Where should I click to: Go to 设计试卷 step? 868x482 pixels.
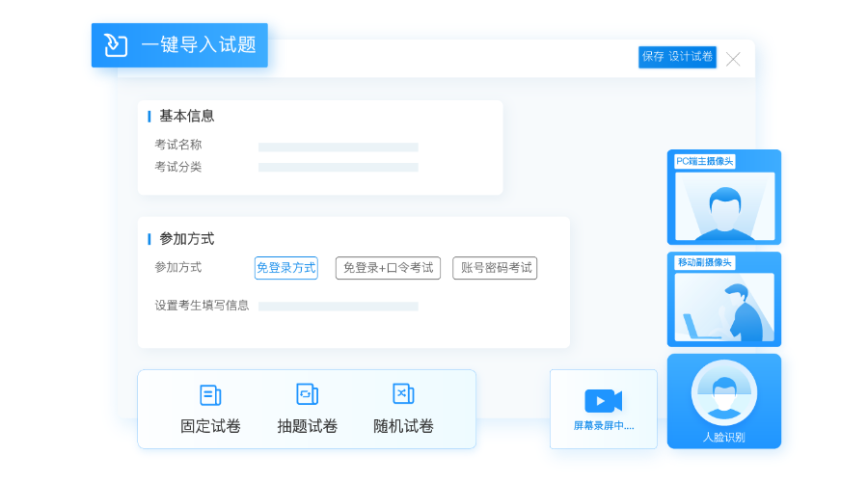692,57
